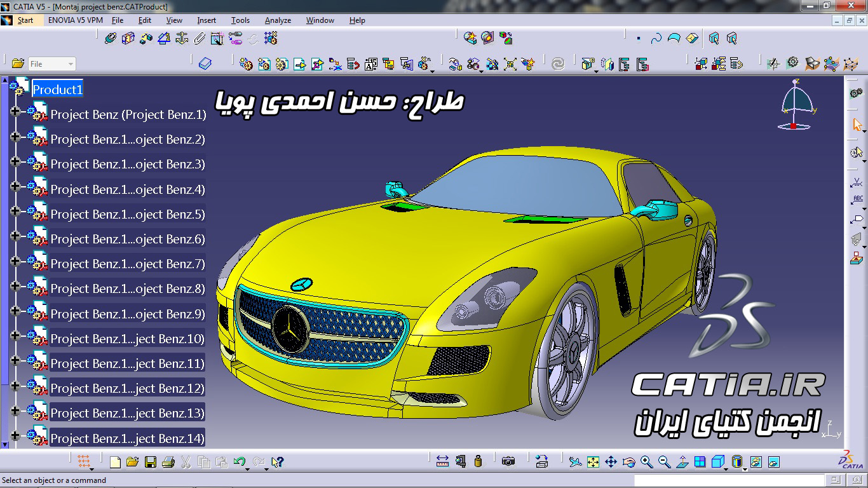Click the Normal View icon
868x488 pixels.
(682, 462)
